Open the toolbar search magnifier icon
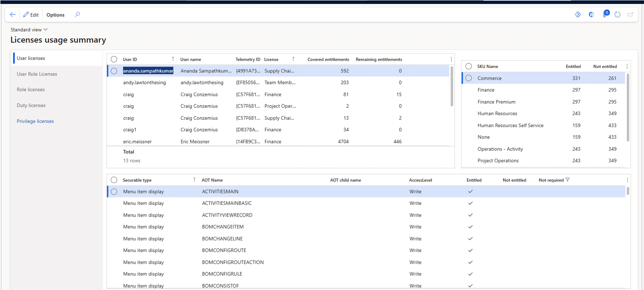Screen dimensions: 644x290 [x=77, y=15]
